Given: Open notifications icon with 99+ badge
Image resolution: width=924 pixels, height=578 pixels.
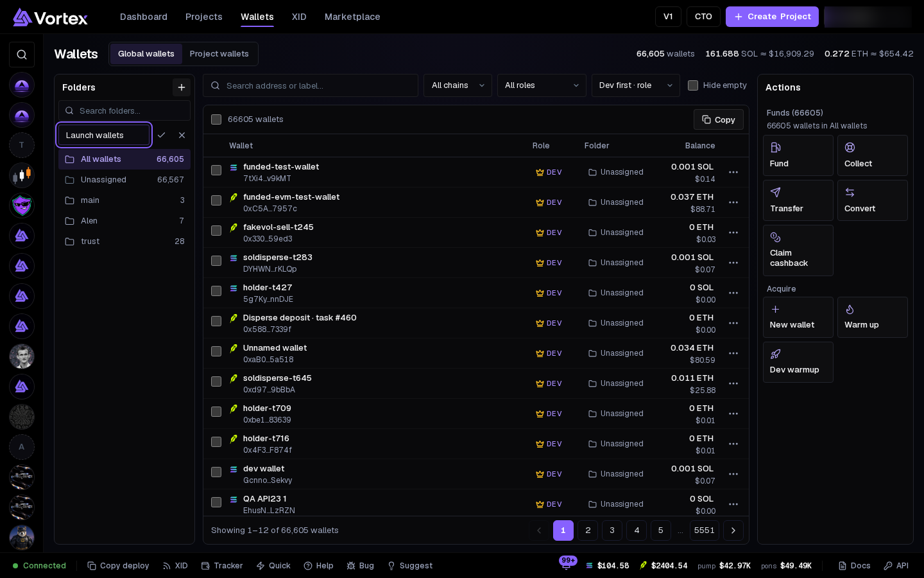Looking at the screenshot, I should [x=567, y=565].
